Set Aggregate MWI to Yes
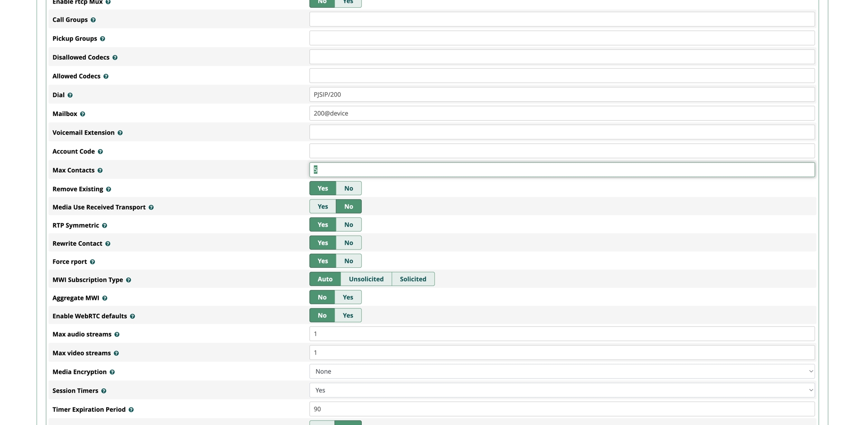The width and height of the screenshot is (868, 425). (x=348, y=297)
